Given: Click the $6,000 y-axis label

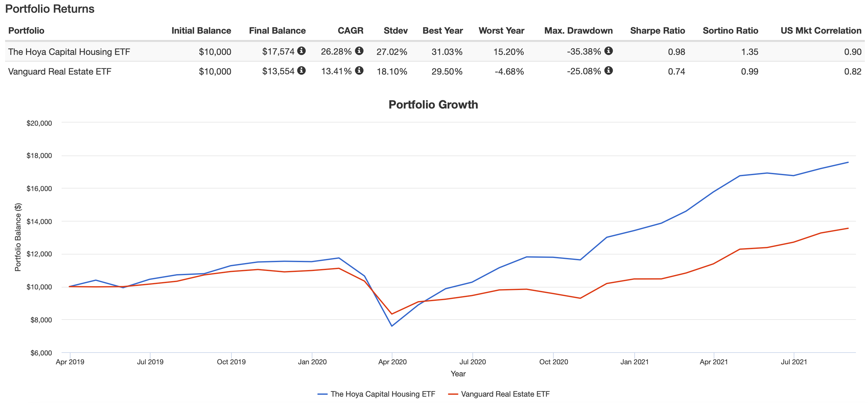Looking at the screenshot, I should [x=42, y=353].
